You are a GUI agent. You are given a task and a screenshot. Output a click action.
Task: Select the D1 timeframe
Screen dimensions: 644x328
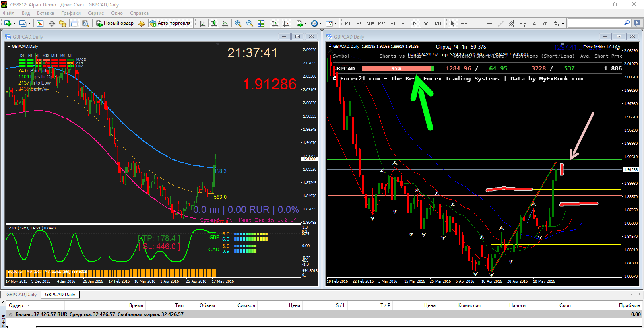415,23
